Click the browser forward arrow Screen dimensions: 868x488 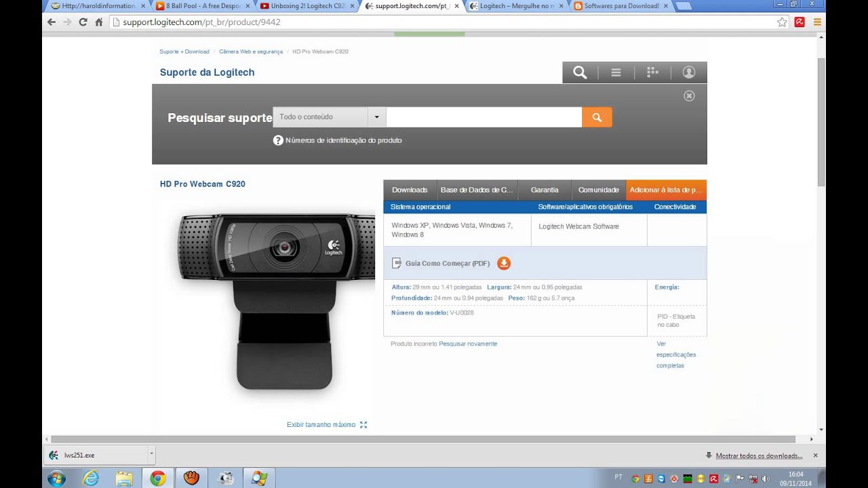coord(67,22)
